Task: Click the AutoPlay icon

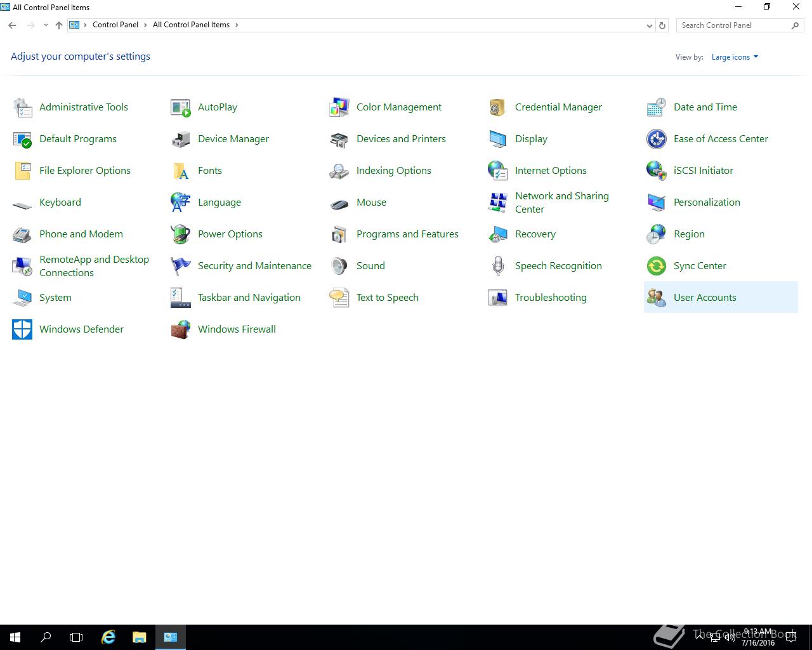Action: (x=181, y=107)
